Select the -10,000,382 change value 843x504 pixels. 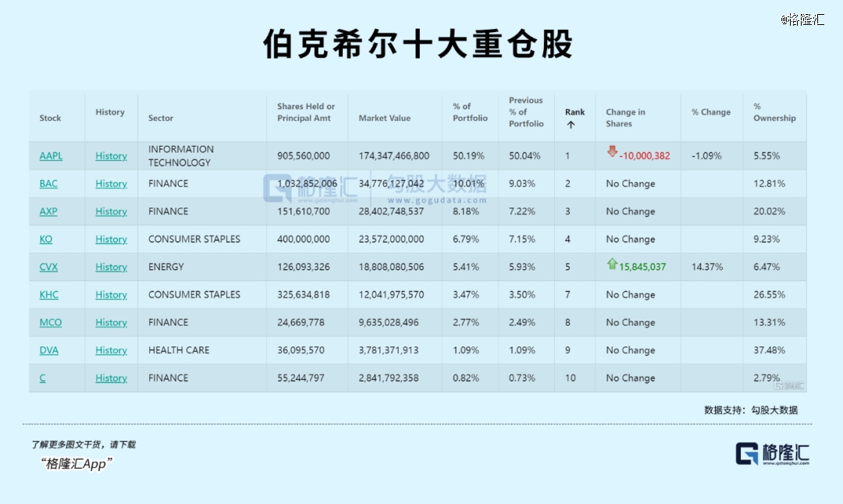(x=645, y=156)
